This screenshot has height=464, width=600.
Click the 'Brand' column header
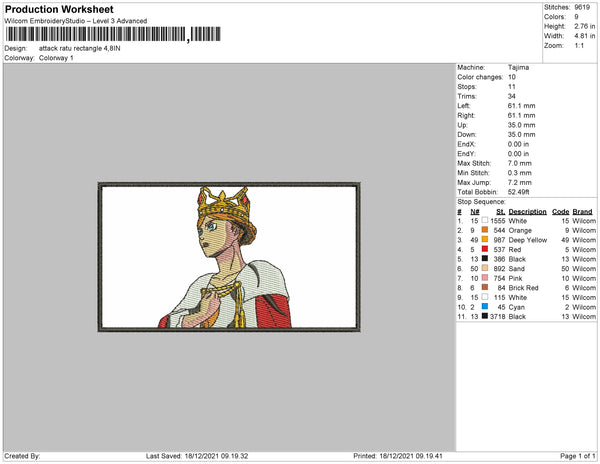click(582, 212)
